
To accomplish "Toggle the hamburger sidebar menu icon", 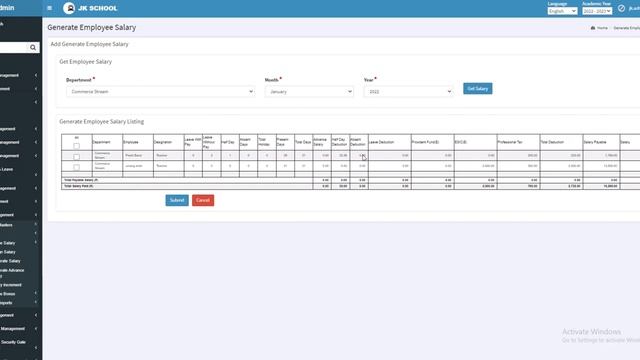I will click(x=49, y=8).
